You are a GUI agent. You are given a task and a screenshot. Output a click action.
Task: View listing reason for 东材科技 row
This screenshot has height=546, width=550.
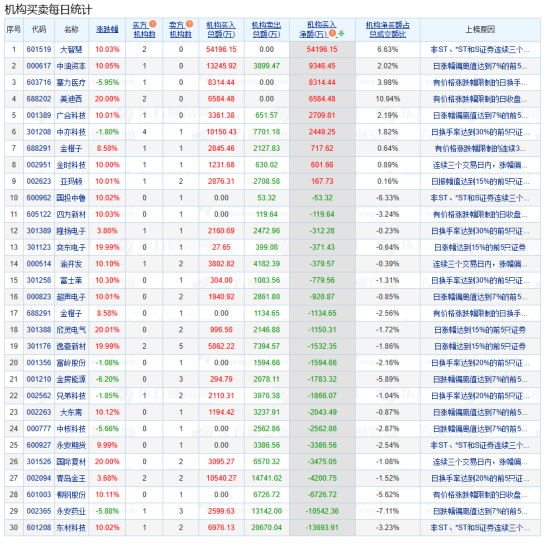point(480,527)
